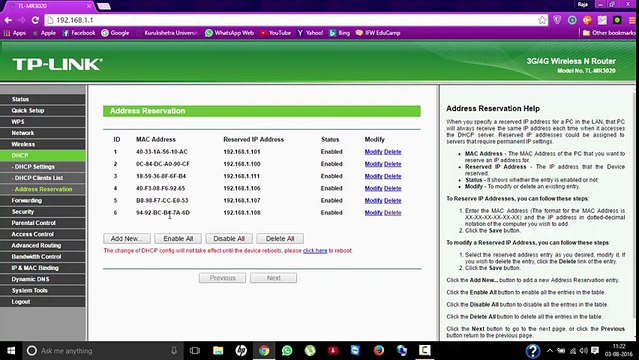Click the help question mark in taskbar
The height and width of the screenshot is (360, 639).
[533, 351]
